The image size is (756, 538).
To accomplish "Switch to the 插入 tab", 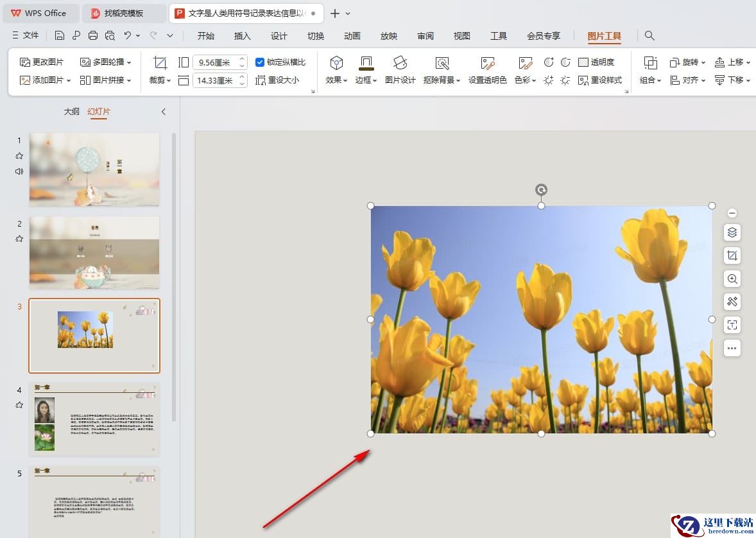I will pyautogui.click(x=242, y=36).
